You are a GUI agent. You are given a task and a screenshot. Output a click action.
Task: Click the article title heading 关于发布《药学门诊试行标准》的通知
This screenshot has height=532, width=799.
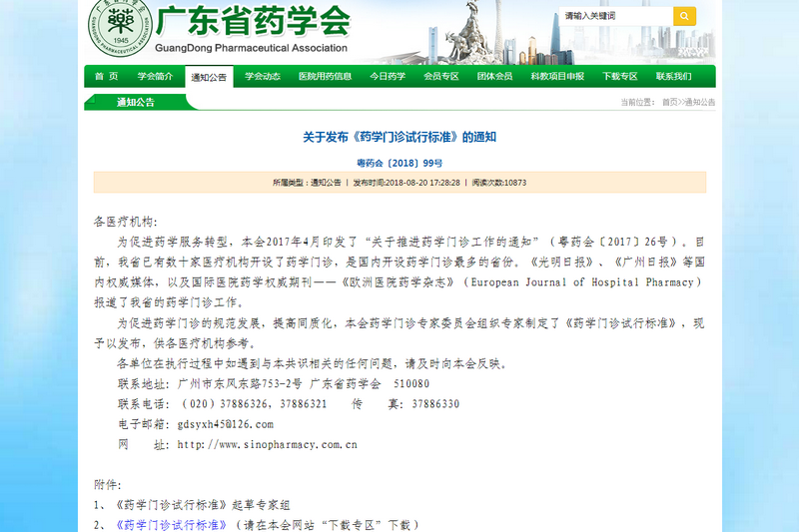point(399,137)
